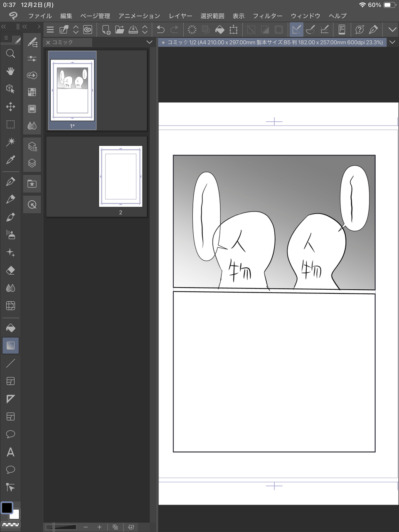Open 編集 menu
This screenshot has width=399, height=532.
[66, 16]
